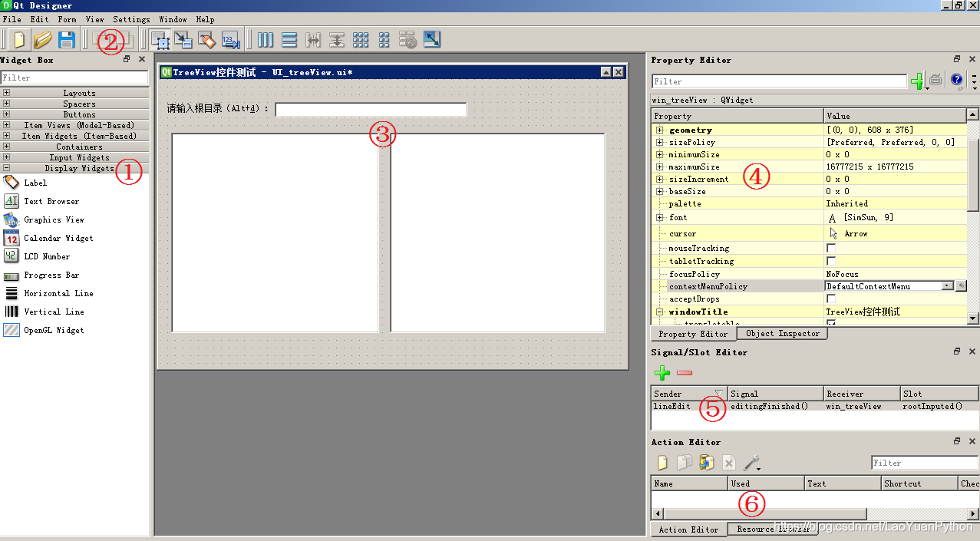Image resolution: width=980 pixels, height=541 pixels.
Task: Switch to the Property Editor tab
Action: [693, 334]
